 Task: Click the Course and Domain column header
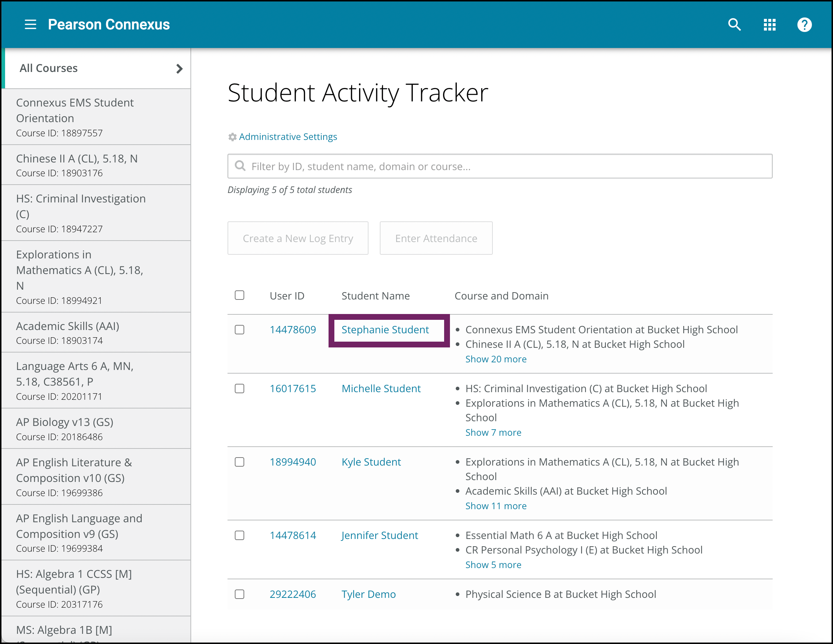[501, 296]
